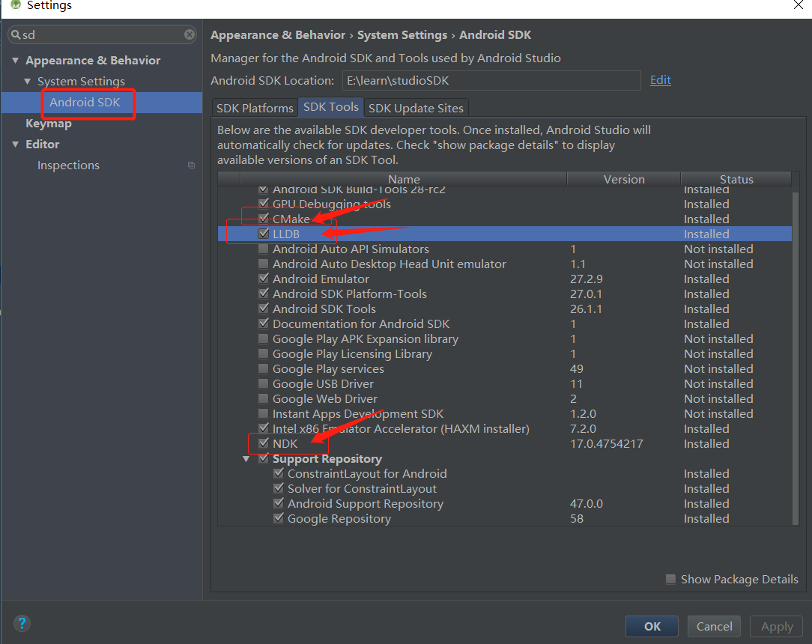
Task: Click the Cancel button
Action: [x=714, y=626]
